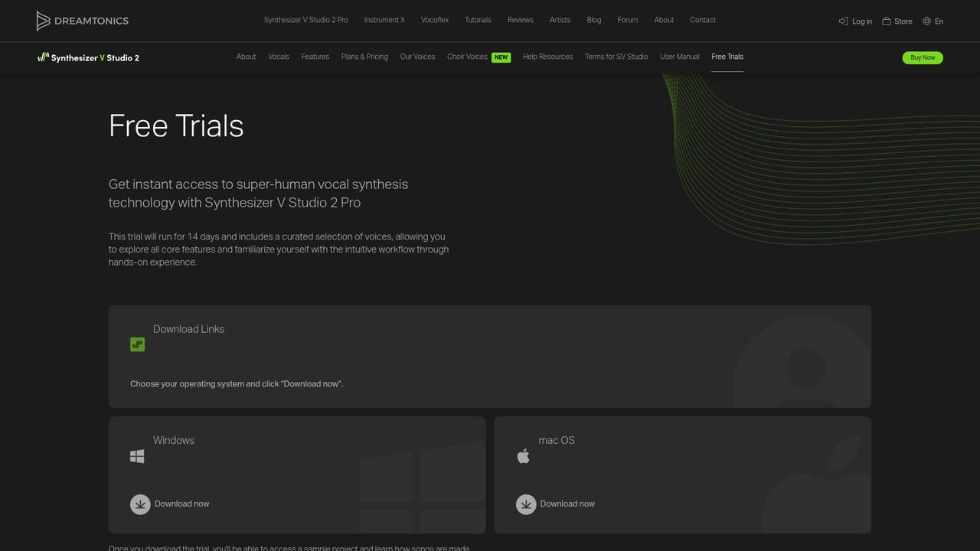
Task: Click the Download Links title text
Action: click(x=188, y=329)
